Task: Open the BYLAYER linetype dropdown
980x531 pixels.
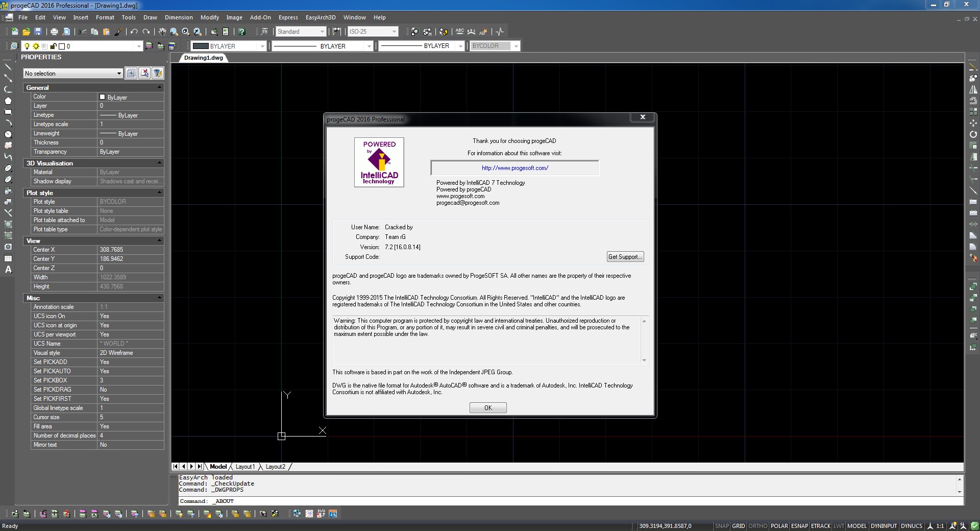Action: (323, 46)
